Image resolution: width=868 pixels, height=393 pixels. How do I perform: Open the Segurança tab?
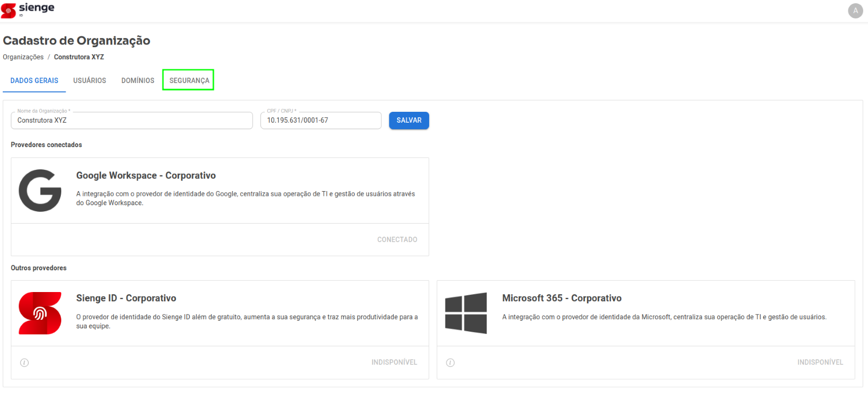pyautogui.click(x=189, y=80)
